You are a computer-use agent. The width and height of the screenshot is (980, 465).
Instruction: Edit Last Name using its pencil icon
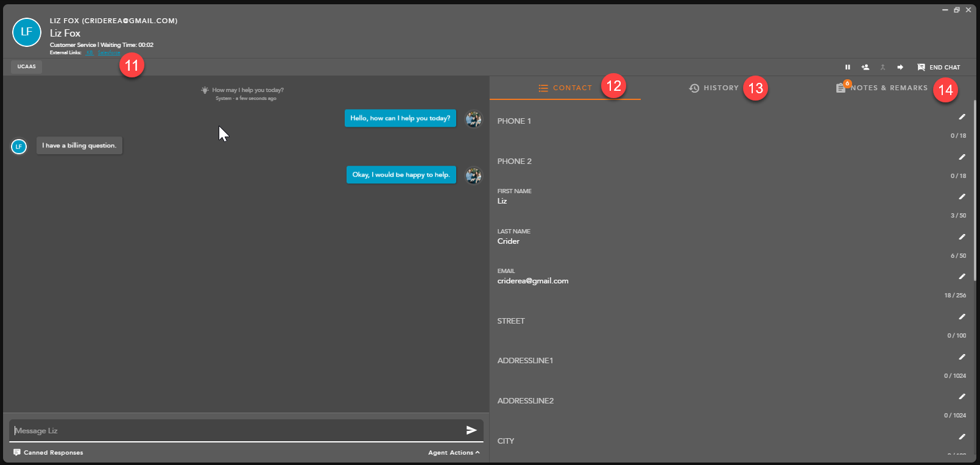pyautogui.click(x=962, y=237)
